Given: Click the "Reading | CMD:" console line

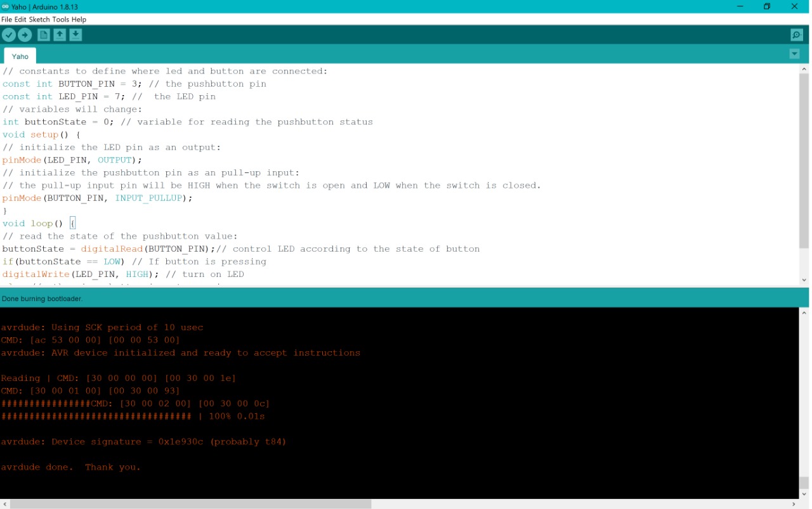Looking at the screenshot, I should tap(119, 378).
